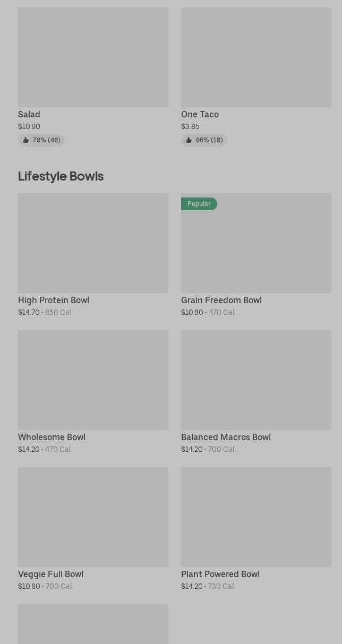This screenshot has width=342, height=644.
Task: Click the Lifestyle Bowls section heading
Action: click(61, 176)
